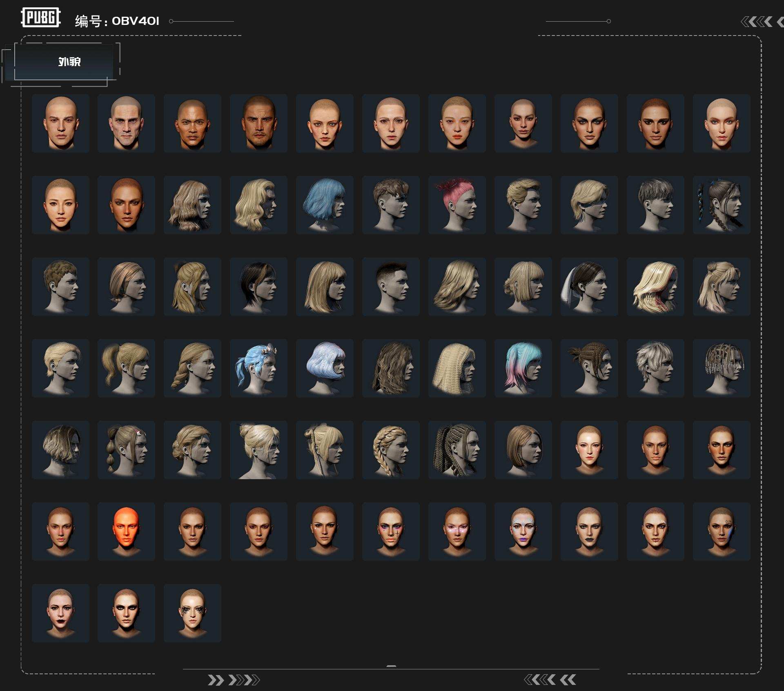Pick the glowing pink under-eye makeup
The height and width of the screenshot is (691, 784).
pyautogui.click(x=457, y=531)
